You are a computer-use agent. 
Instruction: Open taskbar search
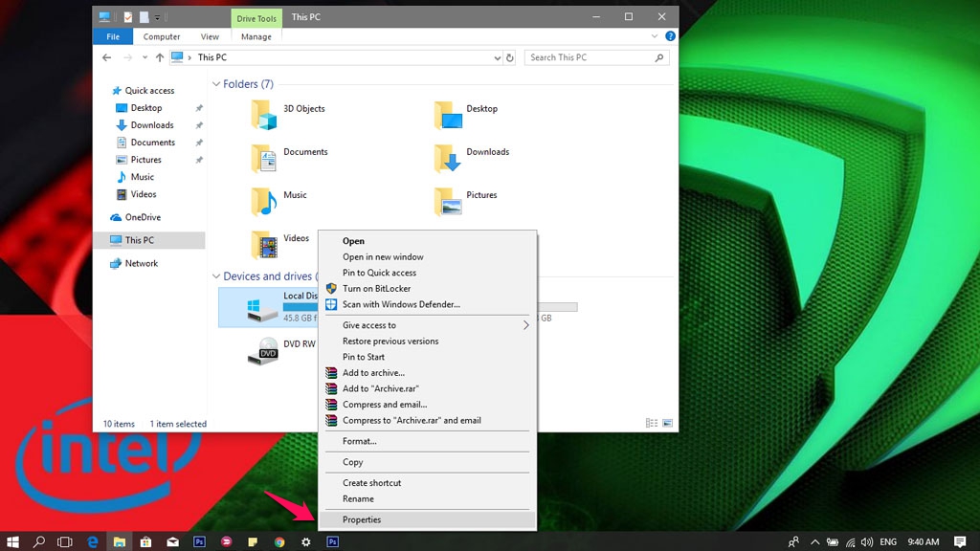[x=38, y=541]
